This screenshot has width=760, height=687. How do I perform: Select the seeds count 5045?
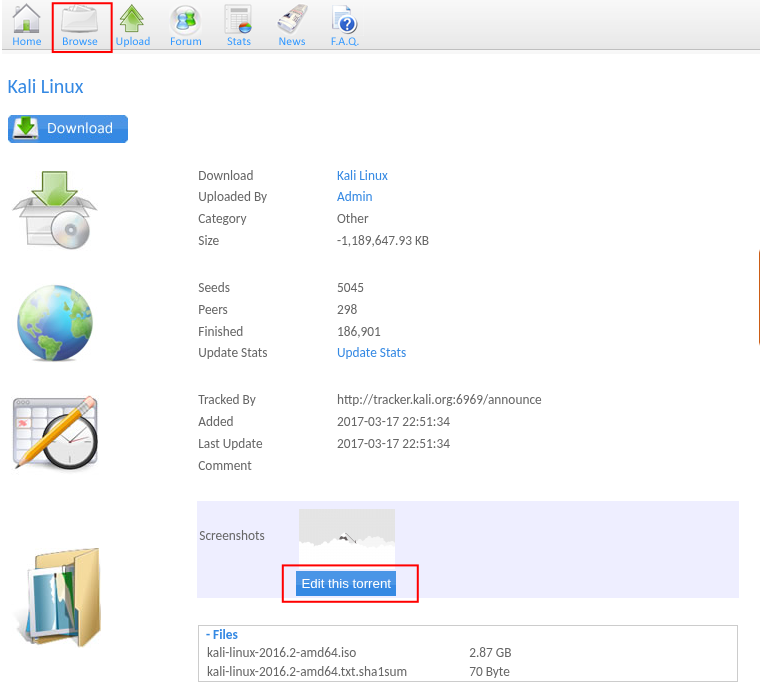pos(350,288)
